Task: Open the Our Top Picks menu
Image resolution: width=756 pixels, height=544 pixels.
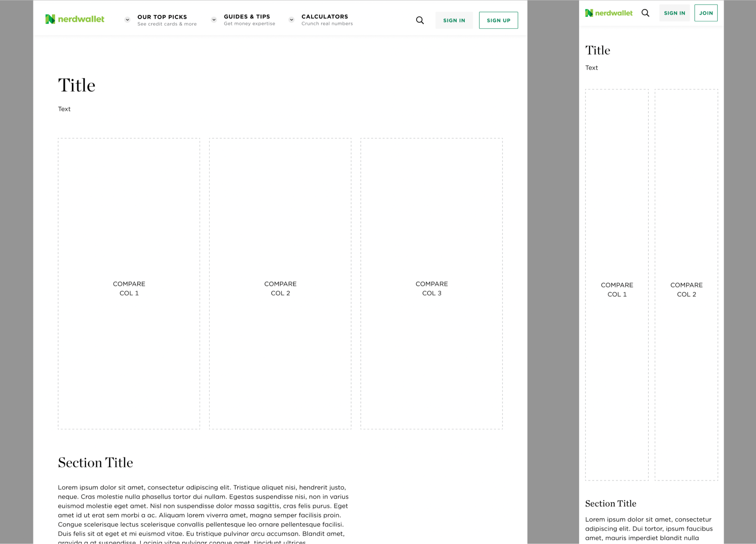Action: click(162, 17)
